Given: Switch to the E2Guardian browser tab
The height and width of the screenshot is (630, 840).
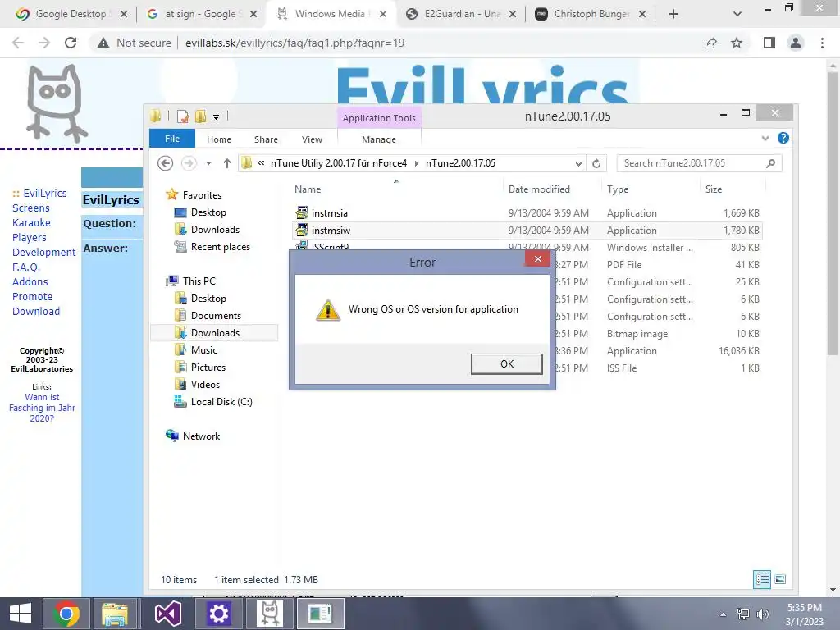Looking at the screenshot, I should (462, 14).
